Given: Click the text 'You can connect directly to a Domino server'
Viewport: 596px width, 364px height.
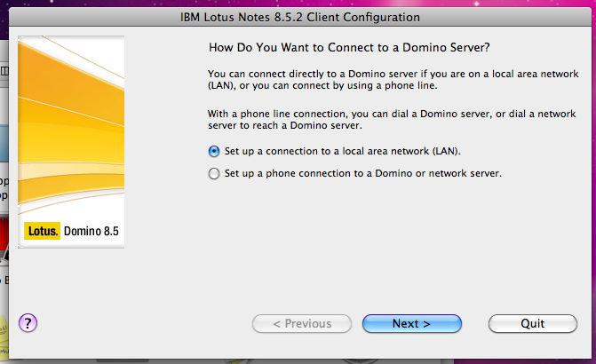Looking at the screenshot, I should [313, 74].
